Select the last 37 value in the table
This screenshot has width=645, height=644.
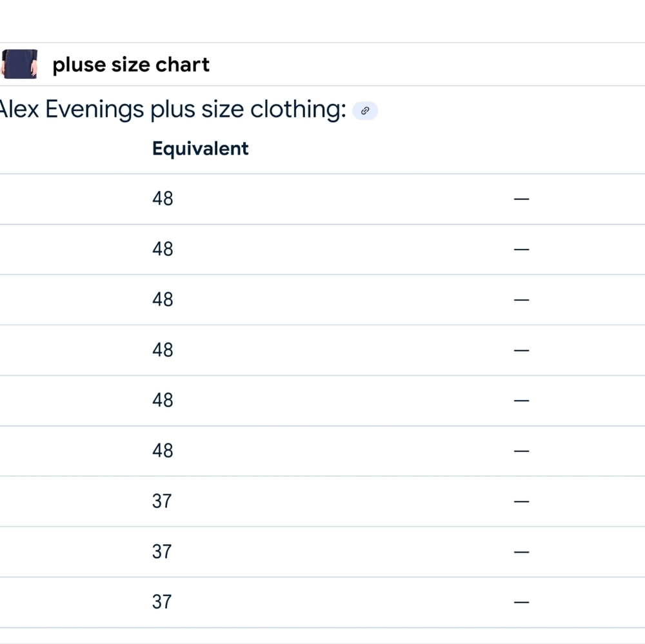click(x=162, y=602)
